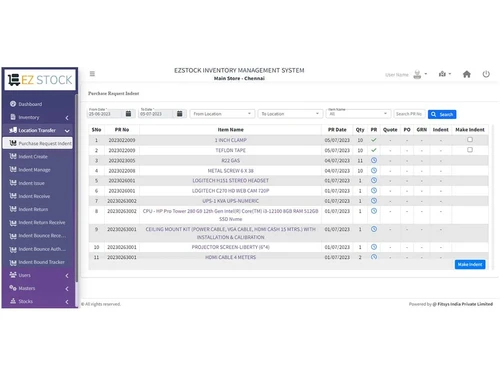Expand the Stocks sidebar menu

[39, 301]
